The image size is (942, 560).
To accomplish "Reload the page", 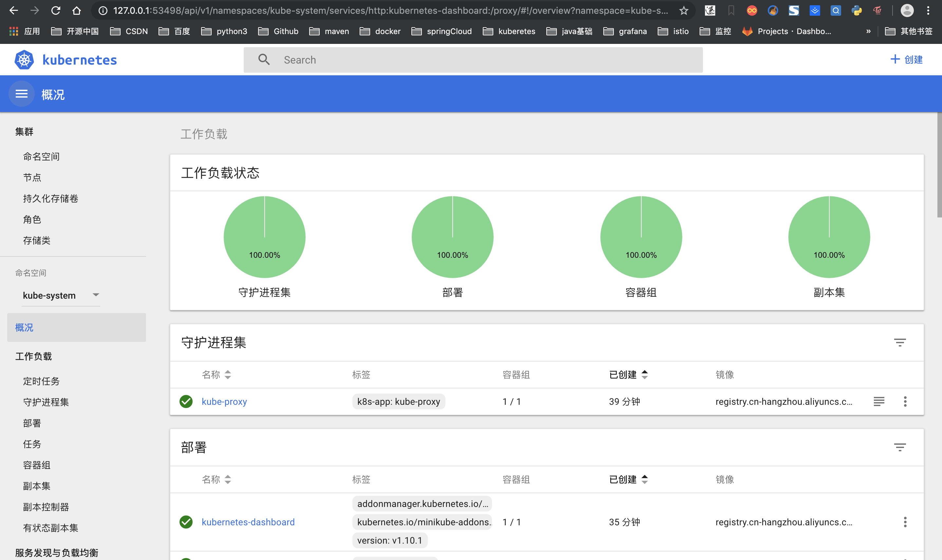I will pyautogui.click(x=56, y=10).
